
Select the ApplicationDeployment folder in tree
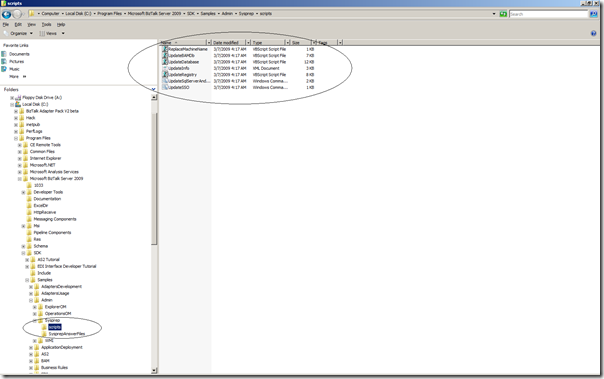(x=62, y=347)
